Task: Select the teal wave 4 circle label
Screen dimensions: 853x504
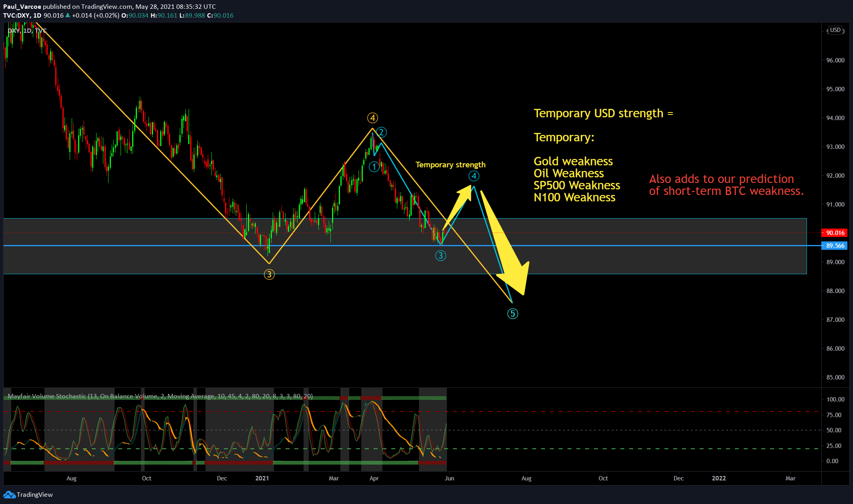Action: click(474, 176)
